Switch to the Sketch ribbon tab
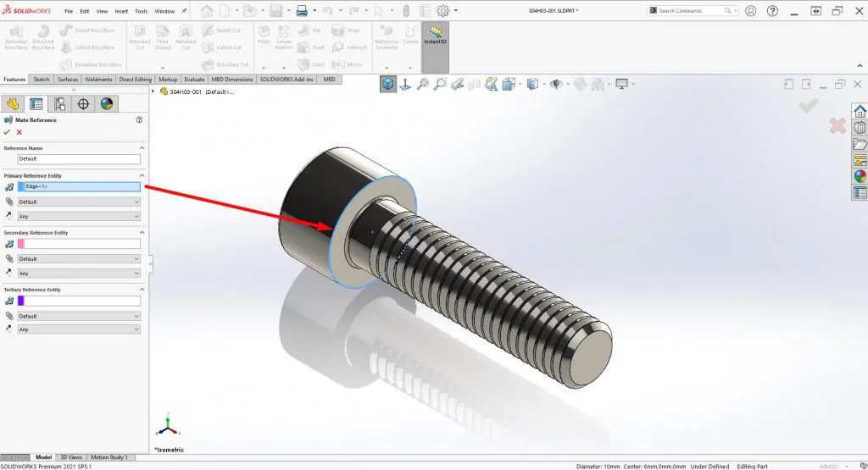Viewport: 868px width, 470px height. tap(42, 79)
